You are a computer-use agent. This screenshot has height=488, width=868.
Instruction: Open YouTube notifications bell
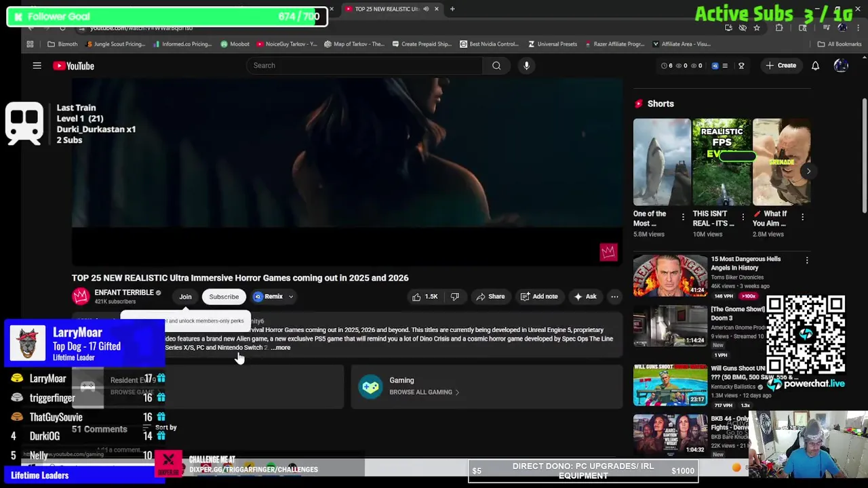tap(815, 66)
